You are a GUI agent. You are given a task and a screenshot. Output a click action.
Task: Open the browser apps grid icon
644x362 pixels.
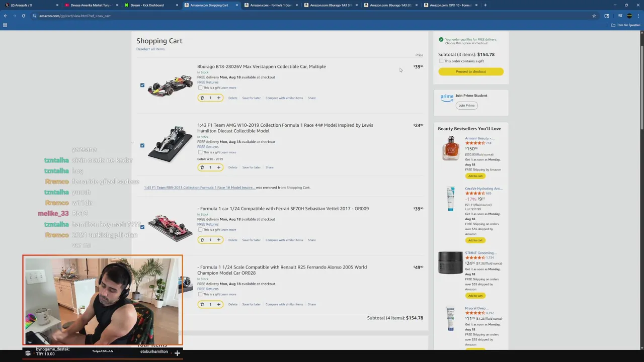pos(5,25)
